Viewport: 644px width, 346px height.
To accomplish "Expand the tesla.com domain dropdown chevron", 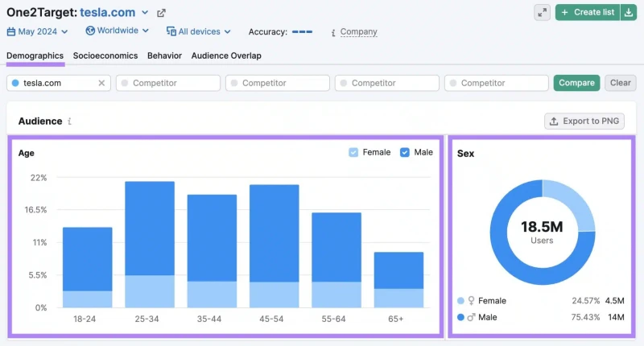I will coord(145,13).
